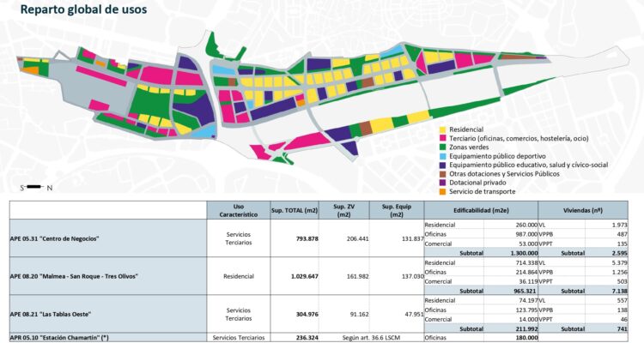Image resolution: width=644 pixels, height=343 pixels.
Task: Click the 'Sup. TOTAL (m2)' column header
Action: point(295,210)
